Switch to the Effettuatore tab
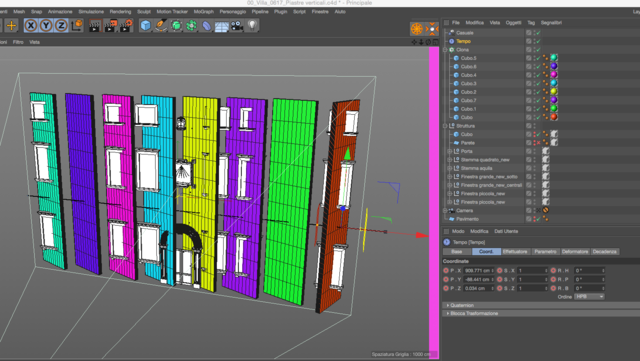This screenshot has width=640, height=361. pyautogui.click(x=515, y=252)
